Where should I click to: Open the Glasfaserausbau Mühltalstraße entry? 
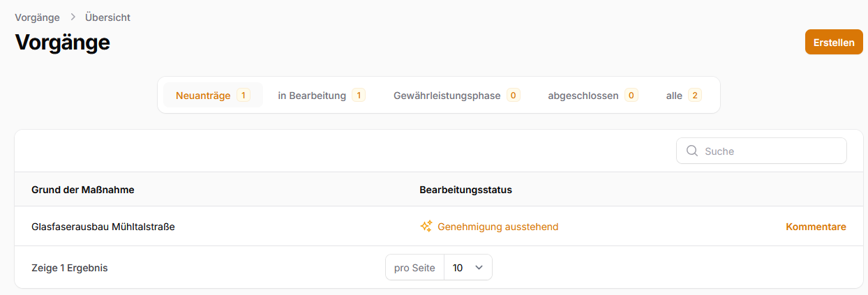tap(103, 227)
